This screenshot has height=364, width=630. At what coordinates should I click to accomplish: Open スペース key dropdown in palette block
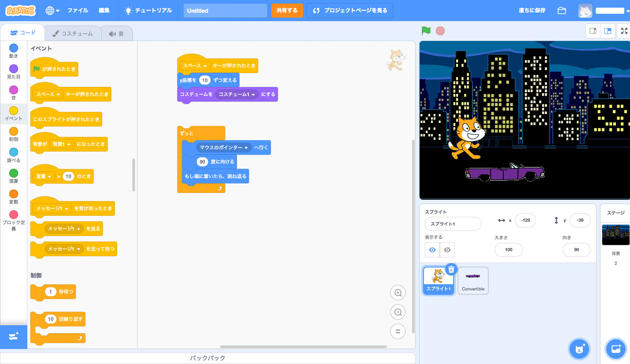coord(48,94)
